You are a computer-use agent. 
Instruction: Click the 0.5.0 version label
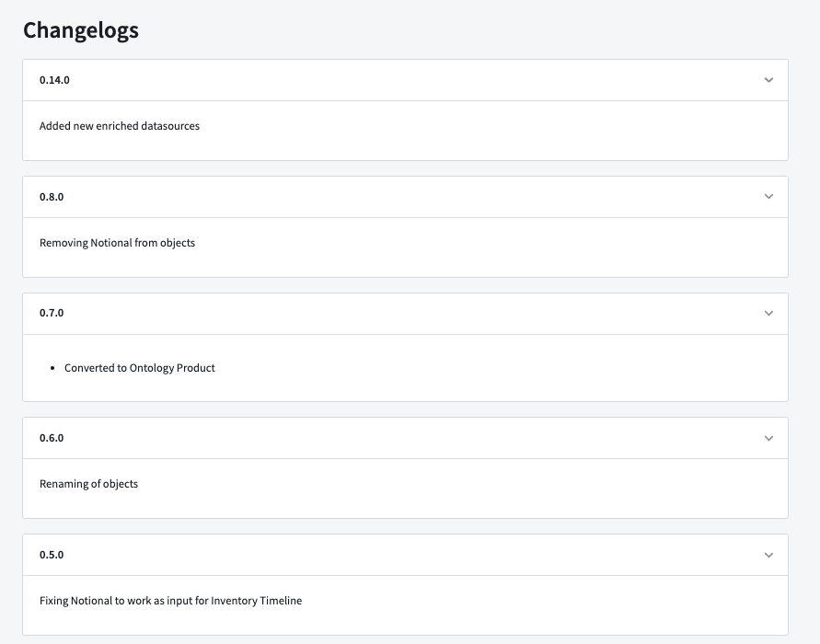click(52, 555)
